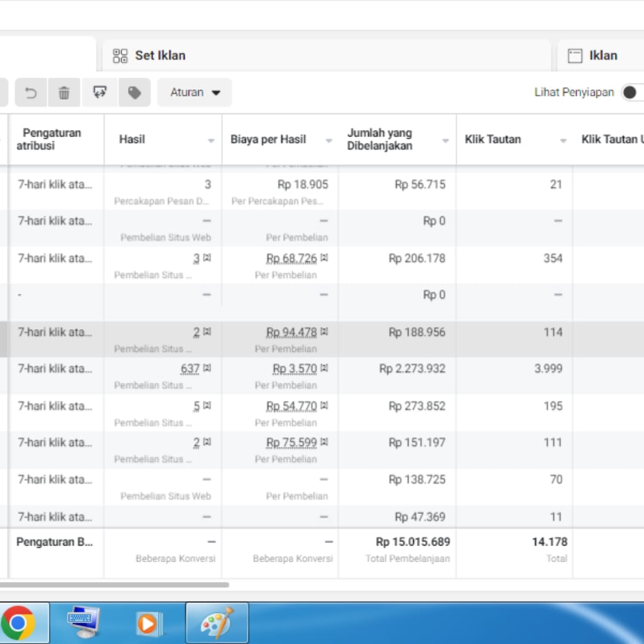644x644 pixels.
Task: Open the Aturan dropdown
Action: (195, 93)
